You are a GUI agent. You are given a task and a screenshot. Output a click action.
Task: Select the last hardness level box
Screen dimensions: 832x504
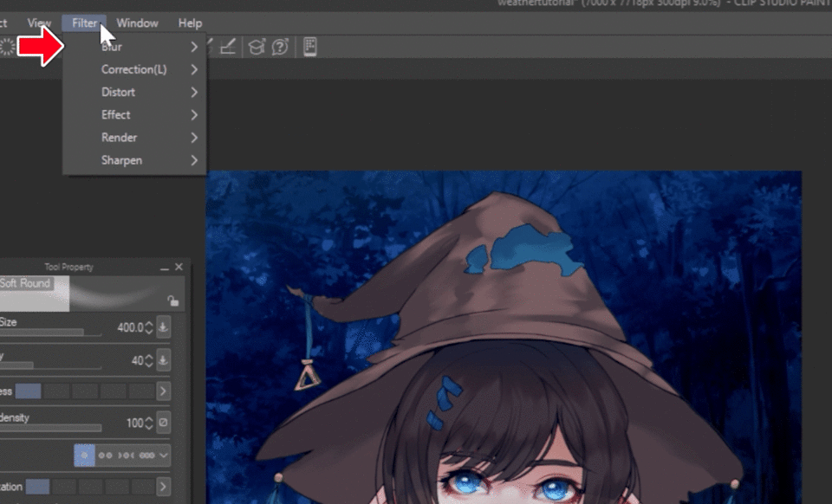click(141, 391)
